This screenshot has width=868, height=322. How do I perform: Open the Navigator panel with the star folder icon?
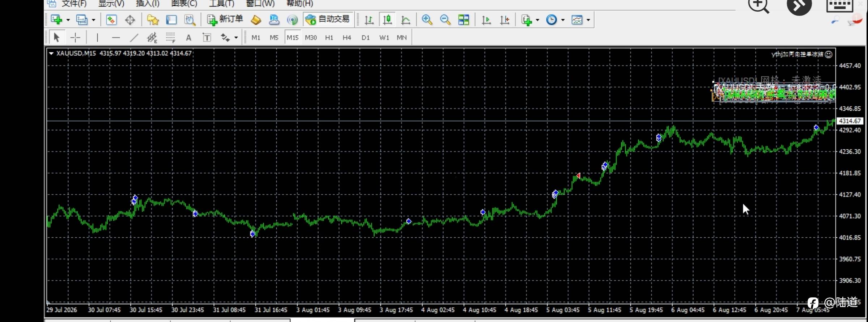click(153, 20)
